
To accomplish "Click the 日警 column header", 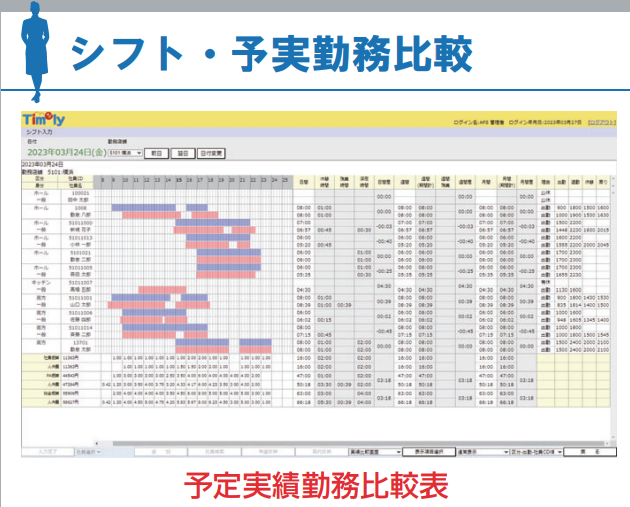I will 304,182.
